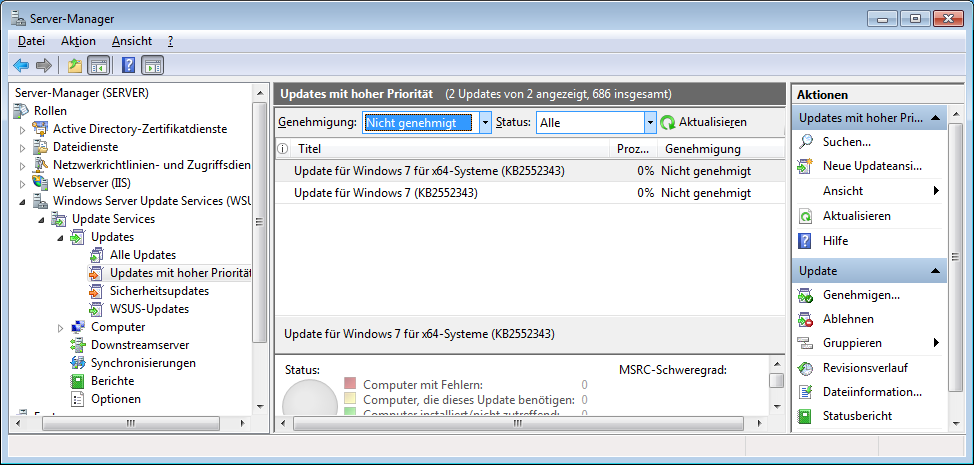Viewport: 974px width, 465px height.
Task: Expand the Dateidienste tree node
Action: click(x=23, y=147)
